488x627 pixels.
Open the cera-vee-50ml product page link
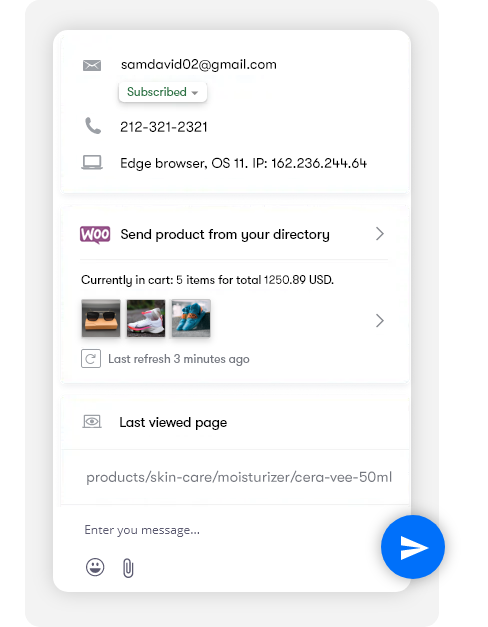pos(239,477)
